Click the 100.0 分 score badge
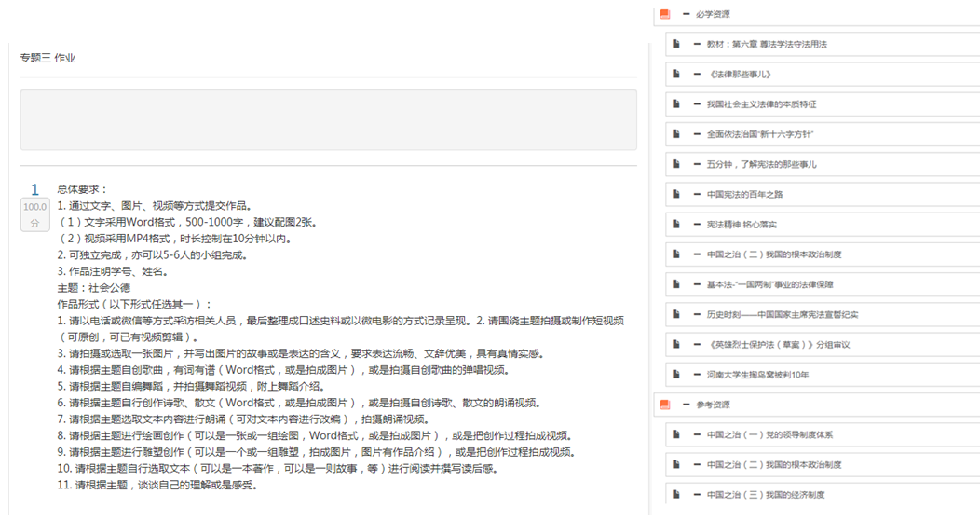Viewport: 980px width, 522px height. click(x=35, y=215)
